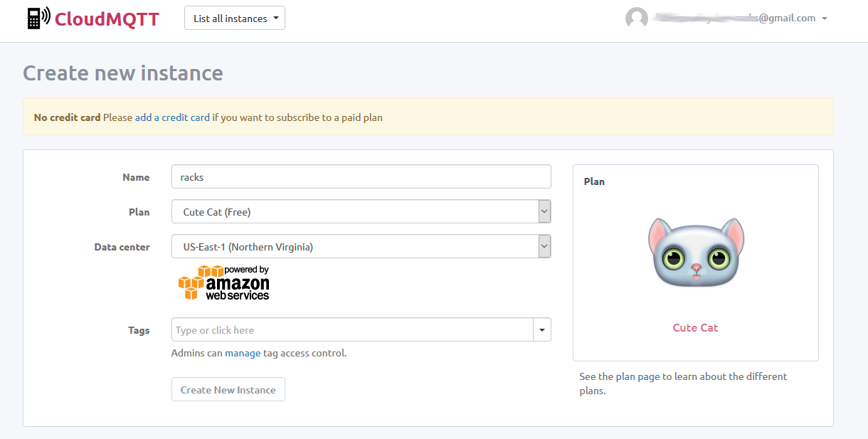
Task: Open the account email menu caret
Action: (825, 18)
